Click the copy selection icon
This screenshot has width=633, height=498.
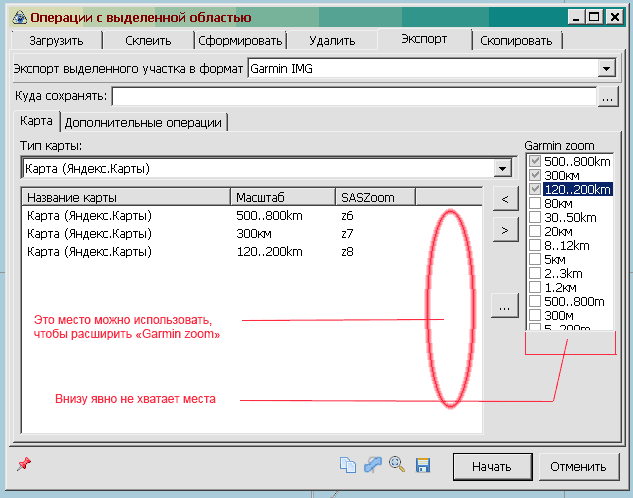(x=347, y=465)
